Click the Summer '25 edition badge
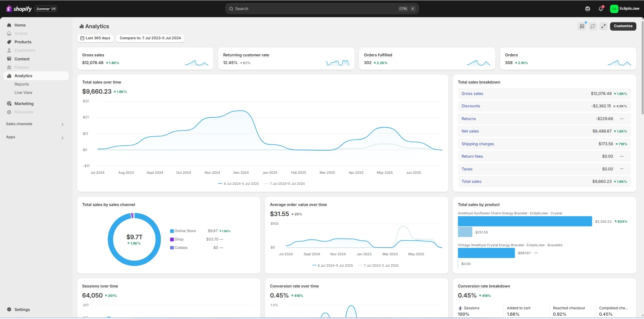Viewport: 644px width, 319px height. tap(46, 9)
